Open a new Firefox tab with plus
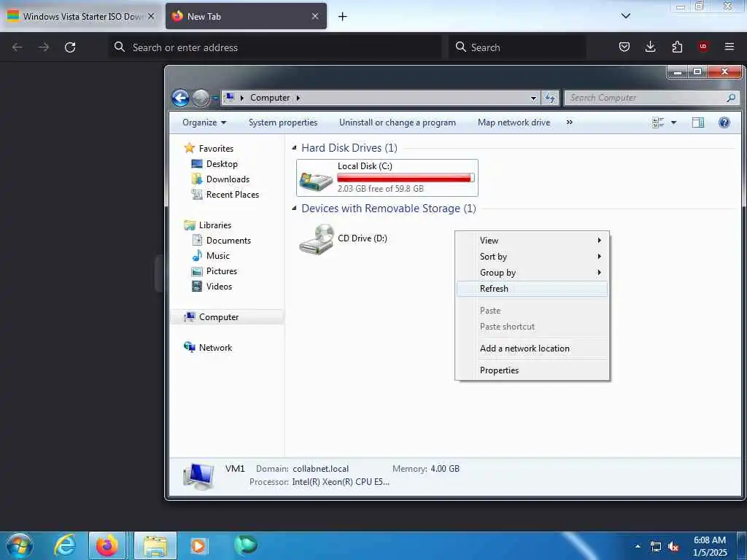This screenshot has height=560, width=747. click(x=343, y=16)
